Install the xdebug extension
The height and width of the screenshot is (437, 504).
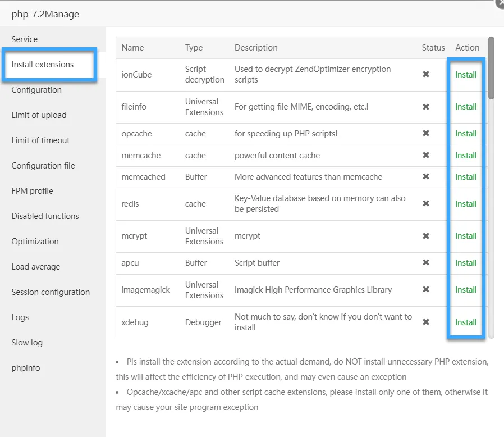466,322
